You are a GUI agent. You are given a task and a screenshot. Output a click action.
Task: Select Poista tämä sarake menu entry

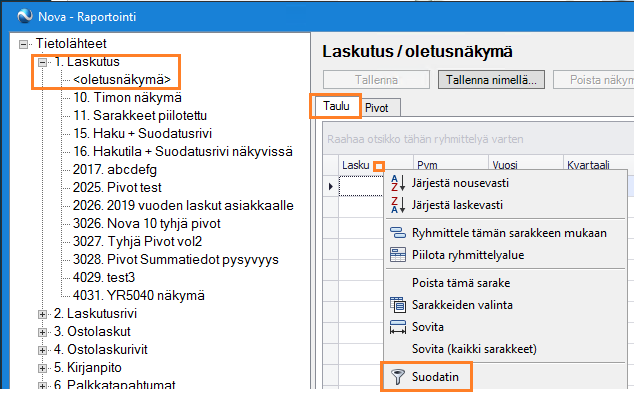point(461,283)
